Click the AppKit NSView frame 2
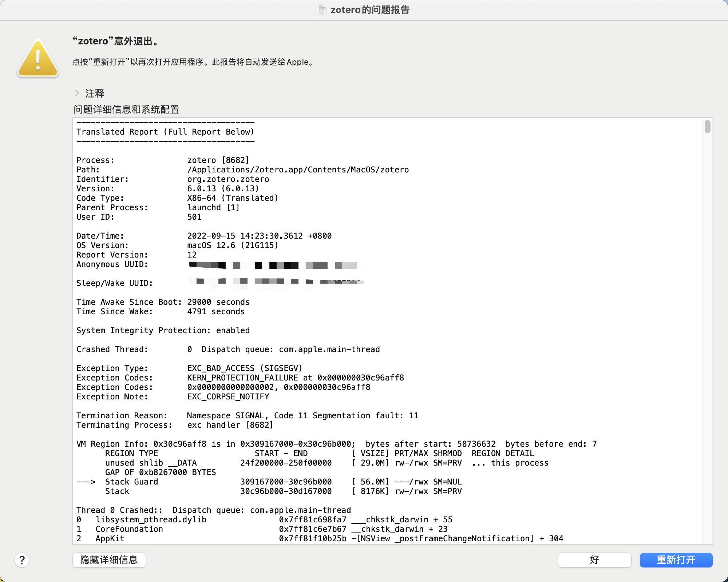Screen dimensions: 728x582 click(x=320, y=538)
